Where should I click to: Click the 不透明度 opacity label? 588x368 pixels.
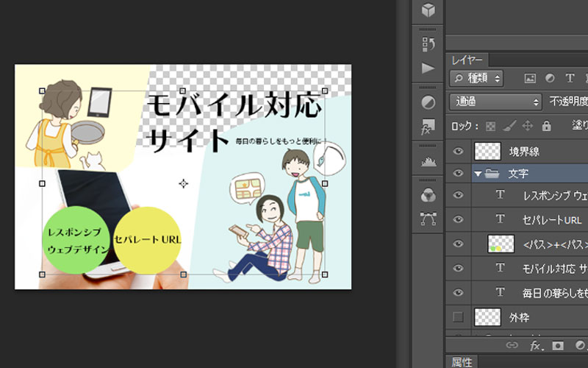coord(568,102)
